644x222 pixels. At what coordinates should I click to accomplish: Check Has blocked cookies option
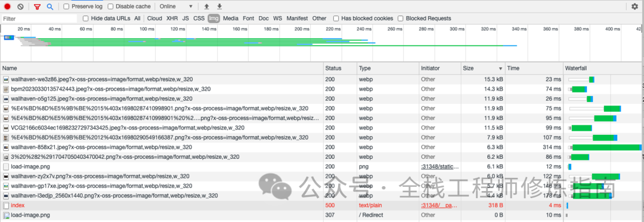(336, 18)
